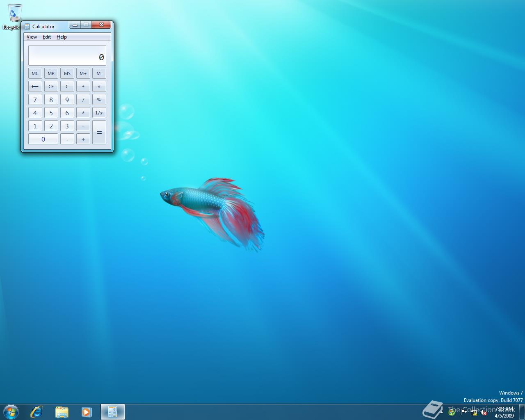The width and height of the screenshot is (525, 420).
Task: Open the Edit menu in Calculator
Action: (47, 37)
